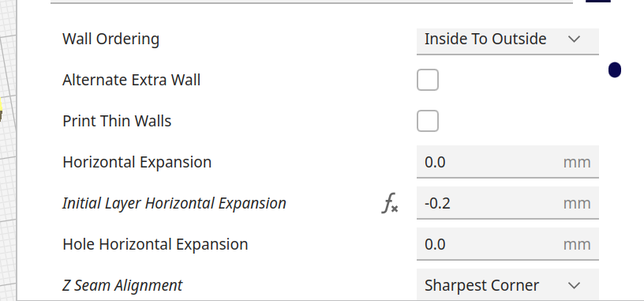Click the chevron arrow in Wall Ordering box
The image size is (644, 301).
(x=574, y=39)
